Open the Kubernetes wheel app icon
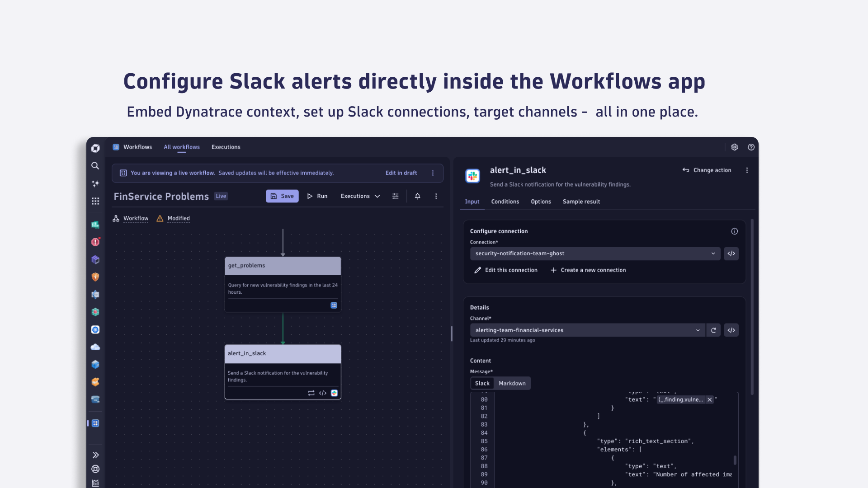This screenshot has height=488, width=868. coord(95,329)
